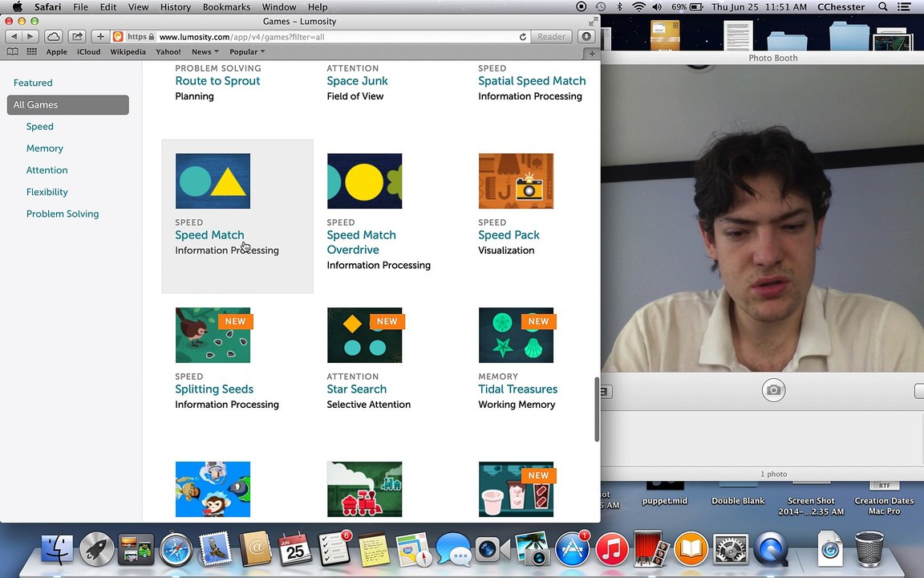Image resolution: width=924 pixels, height=578 pixels.
Task: Filter games by Flexibility category
Action: tap(47, 193)
